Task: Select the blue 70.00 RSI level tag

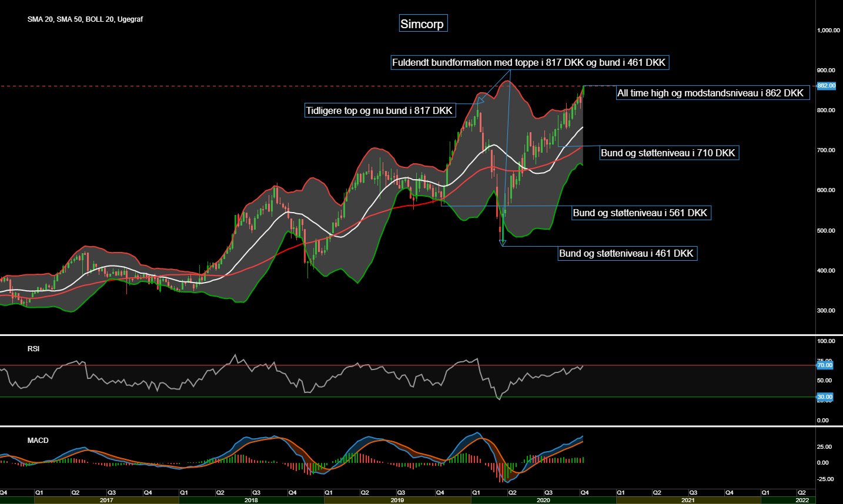Action: (x=825, y=365)
